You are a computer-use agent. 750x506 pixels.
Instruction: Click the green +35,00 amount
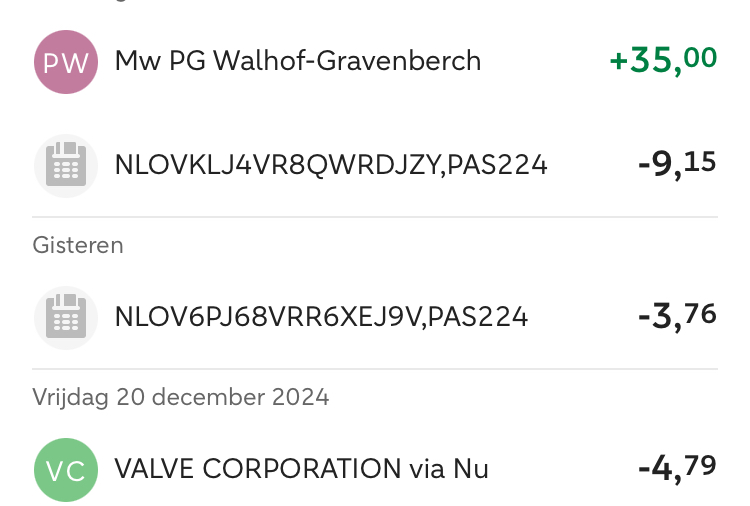663,60
